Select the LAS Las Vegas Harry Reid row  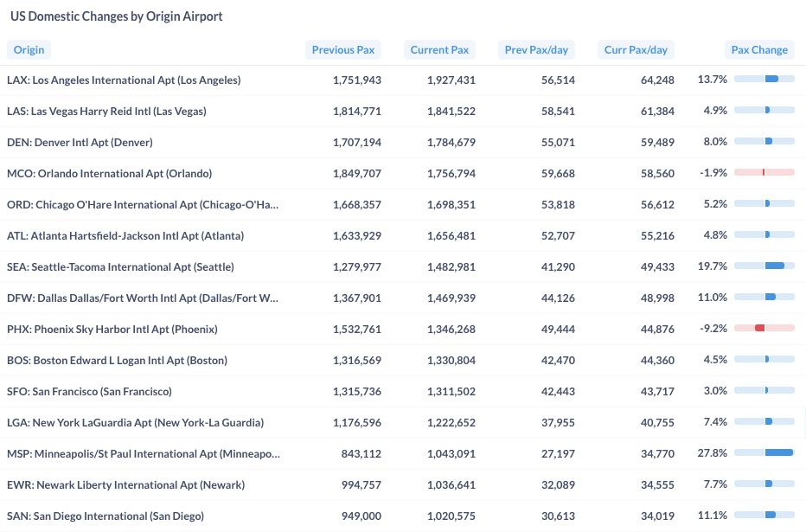pos(403,111)
